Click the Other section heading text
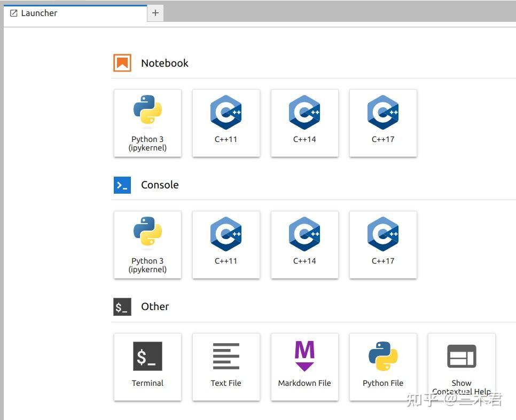 click(x=155, y=306)
